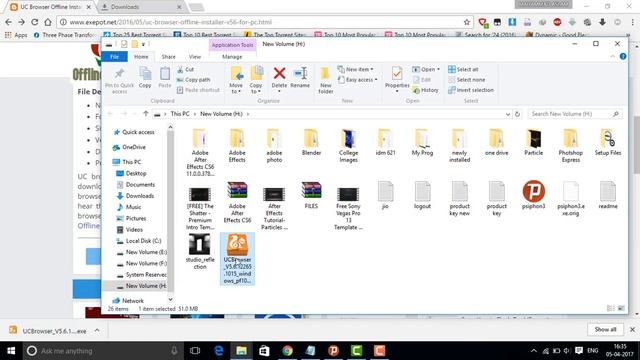Open the Manage Application Tools tab
This screenshot has height=360, width=640.
coord(232,57)
